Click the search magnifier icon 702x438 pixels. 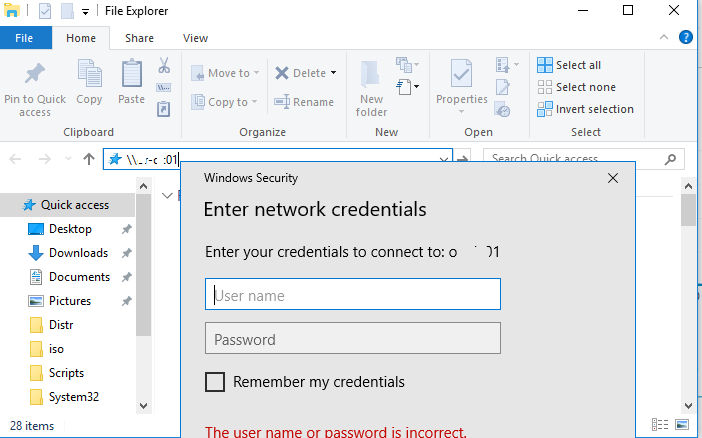pyautogui.click(x=670, y=159)
